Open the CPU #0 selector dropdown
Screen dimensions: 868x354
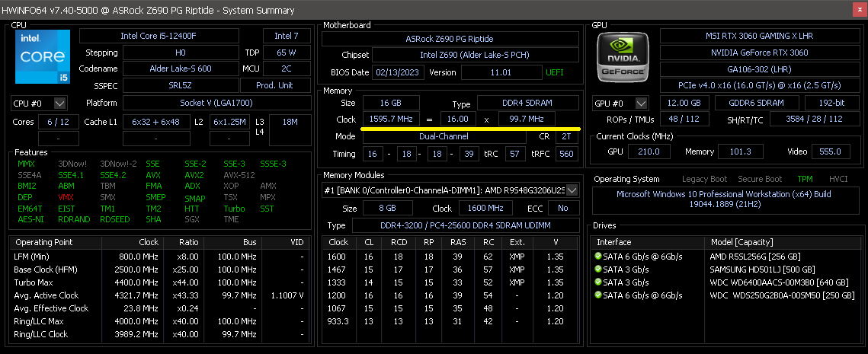coord(60,103)
